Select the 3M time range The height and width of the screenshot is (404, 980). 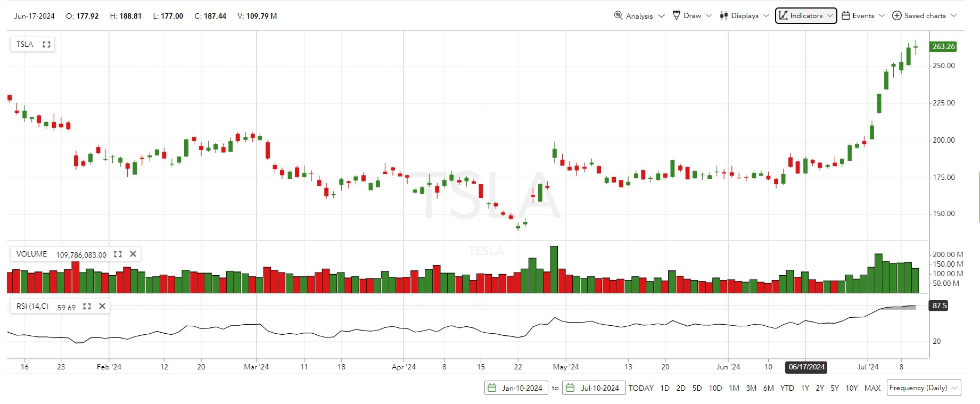click(x=751, y=388)
